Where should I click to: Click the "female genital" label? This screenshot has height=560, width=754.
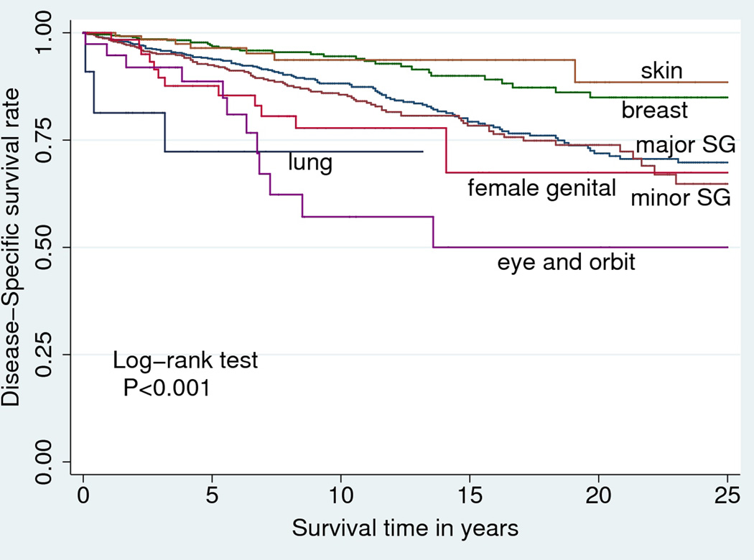[542, 189]
